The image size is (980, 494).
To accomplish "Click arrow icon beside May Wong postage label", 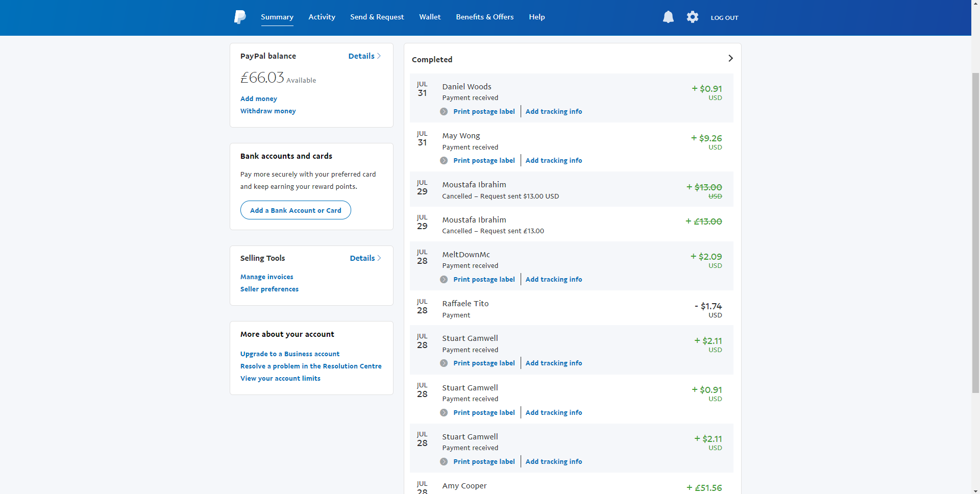I will point(444,161).
